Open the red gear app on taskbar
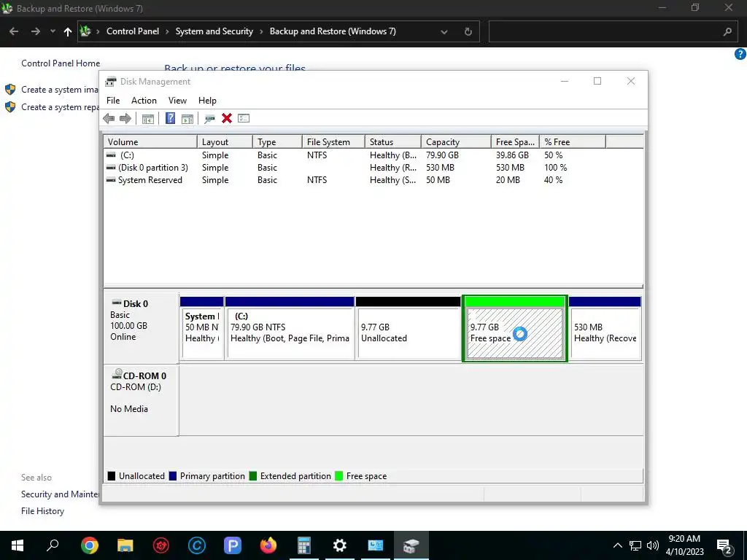Screen dimensions: 747x560 pos(161,545)
